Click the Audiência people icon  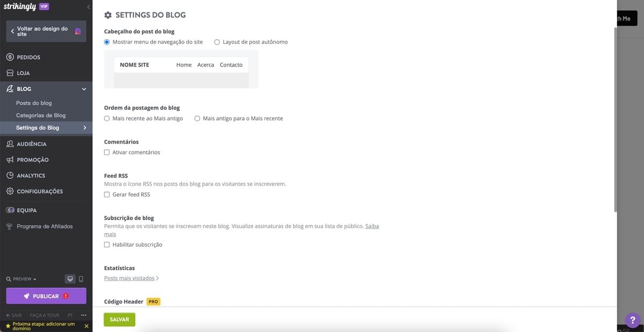[10, 144]
